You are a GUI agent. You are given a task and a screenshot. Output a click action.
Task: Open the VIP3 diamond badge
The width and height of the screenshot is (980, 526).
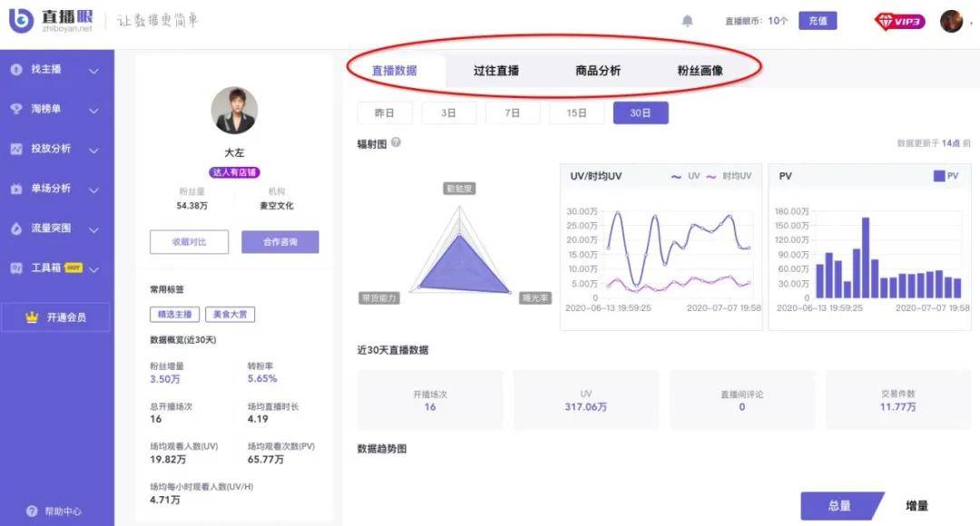[x=899, y=21]
